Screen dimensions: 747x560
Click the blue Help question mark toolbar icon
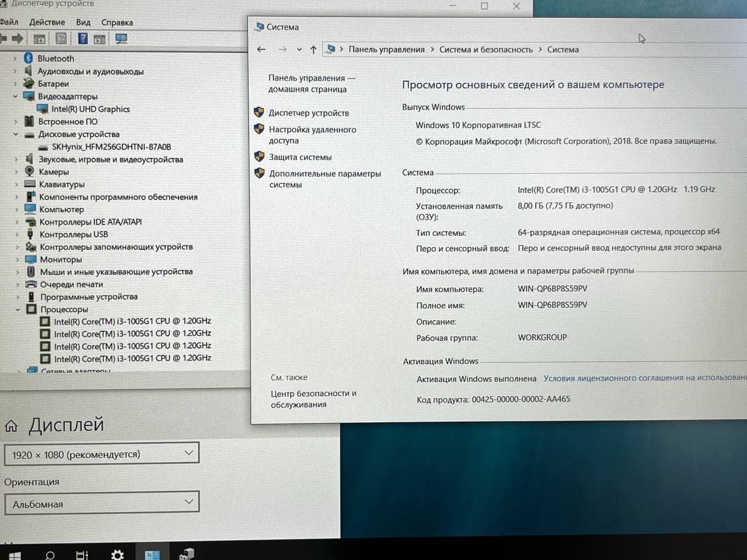83,39
